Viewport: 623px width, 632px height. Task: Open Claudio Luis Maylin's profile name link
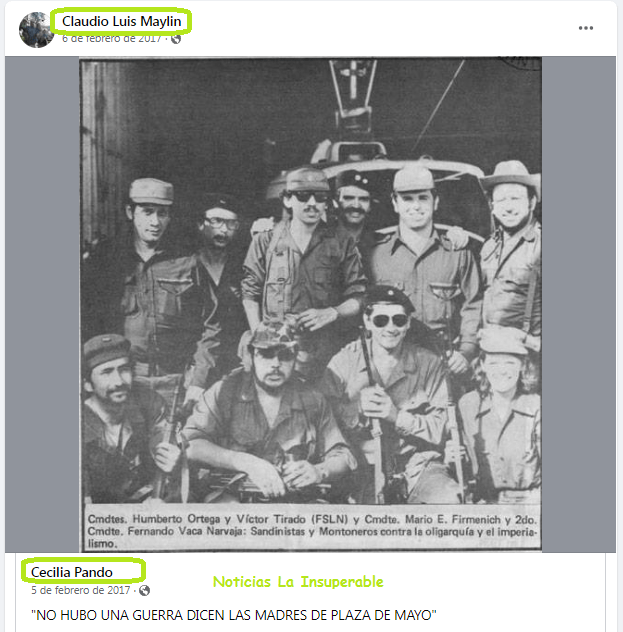coord(122,21)
